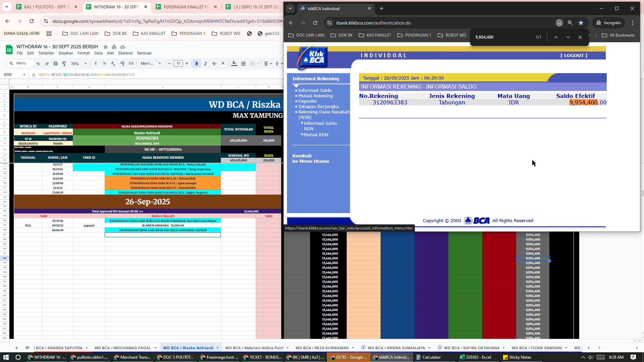The image size is (644, 362).
Task: Click the print icon in Sheets toolbar
Action: point(55,63)
